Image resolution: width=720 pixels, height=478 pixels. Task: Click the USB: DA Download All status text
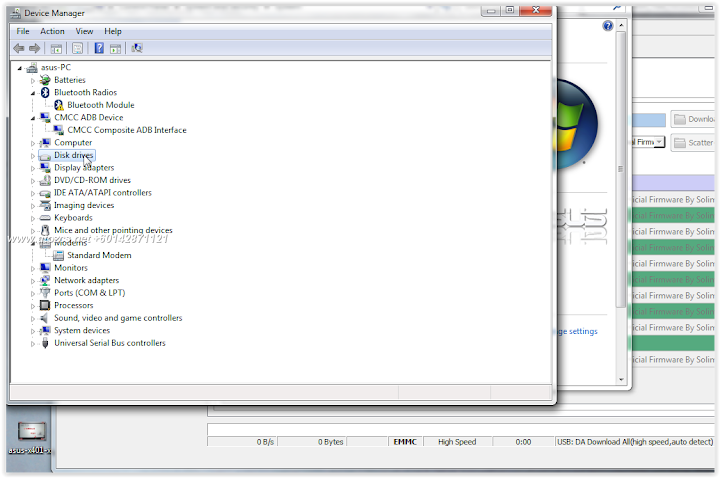pos(635,442)
